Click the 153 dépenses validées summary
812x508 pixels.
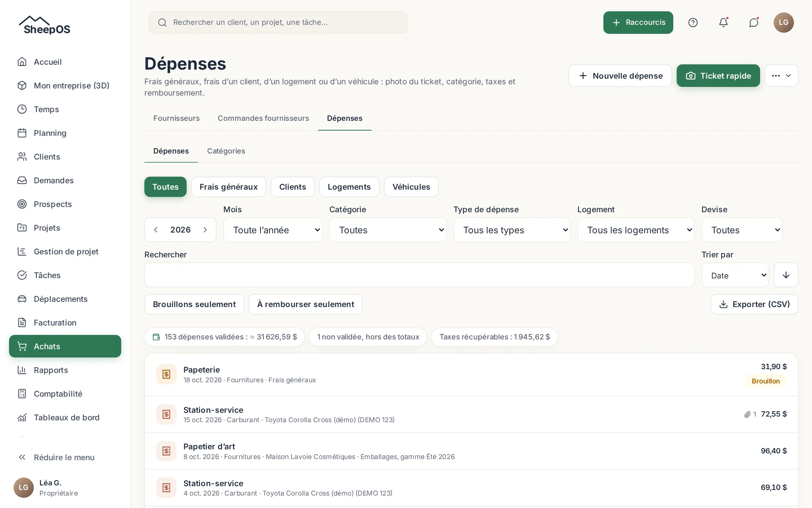tap(224, 337)
